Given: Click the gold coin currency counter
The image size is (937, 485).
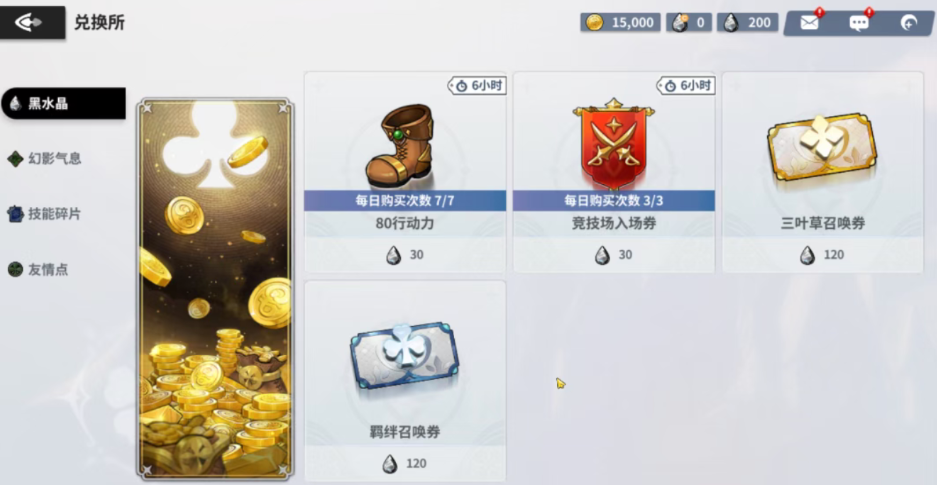Looking at the screenshot, I should [620, 23].
